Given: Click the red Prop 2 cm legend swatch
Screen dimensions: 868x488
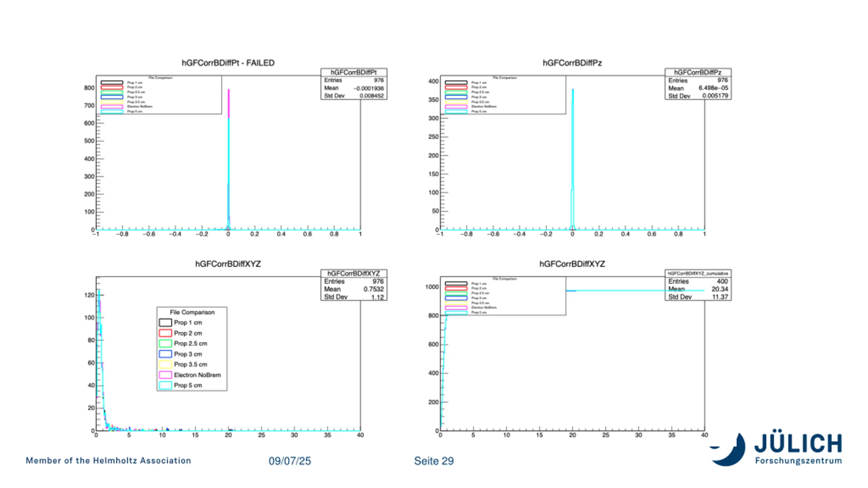Looking at the screenshot, I should (x=165, y=333).
